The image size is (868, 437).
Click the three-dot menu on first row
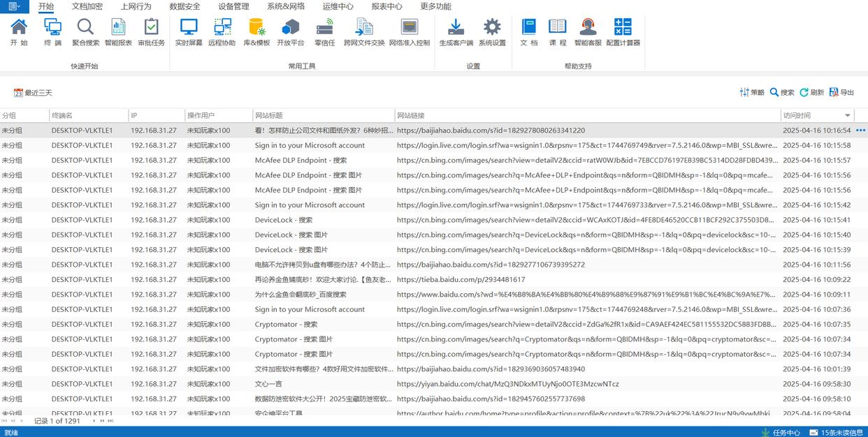point(860,131)
